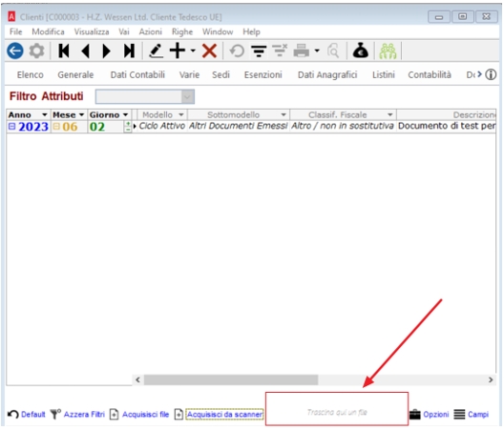Viewport: 504px width, 430px height.
Task: Open the Righe menu
Action: 182,32
